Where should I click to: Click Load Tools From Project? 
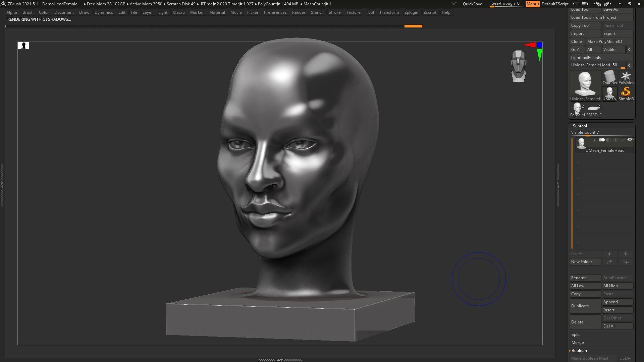click(x=601, y=17)
